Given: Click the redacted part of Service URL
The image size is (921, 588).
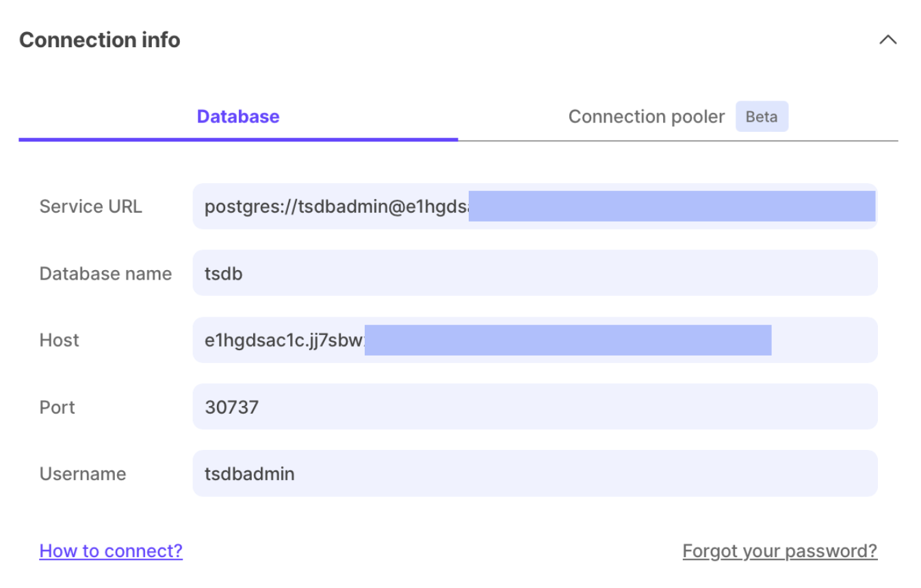Looking at the screenshot, I should (x=671, y=206).
